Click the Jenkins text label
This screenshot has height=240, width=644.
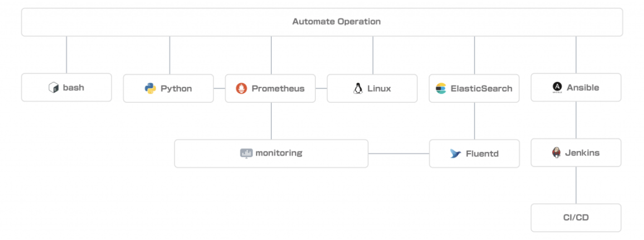pos(582,153)
